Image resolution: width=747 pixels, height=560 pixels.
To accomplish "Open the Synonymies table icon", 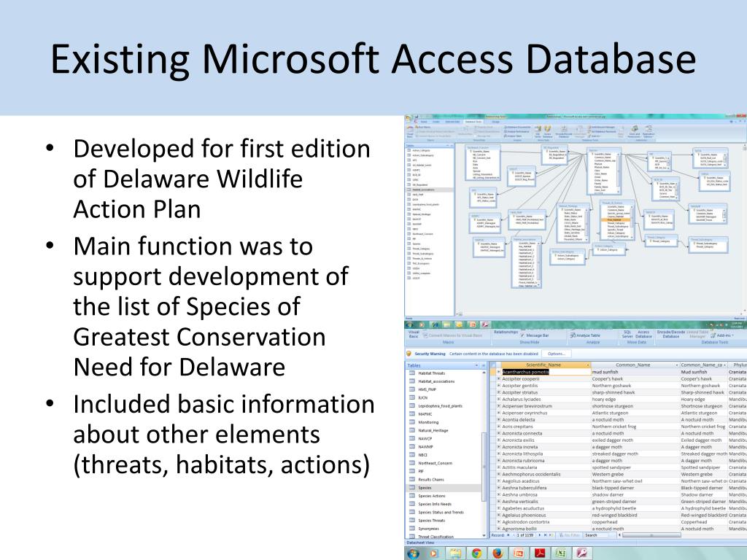I will point(412,529).
